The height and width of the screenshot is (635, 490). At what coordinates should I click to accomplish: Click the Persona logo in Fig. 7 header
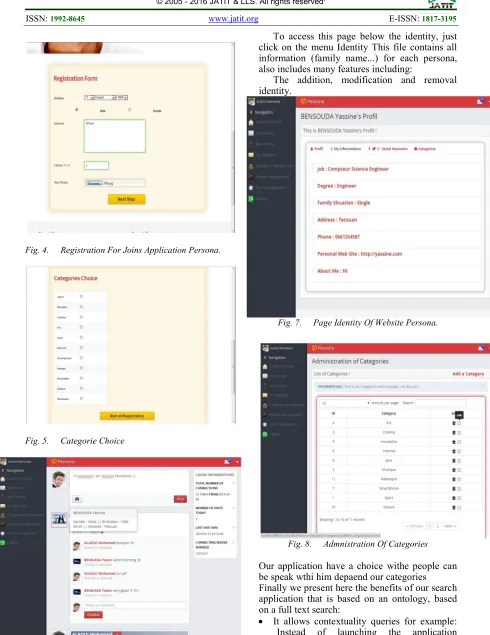coord(312,101)
